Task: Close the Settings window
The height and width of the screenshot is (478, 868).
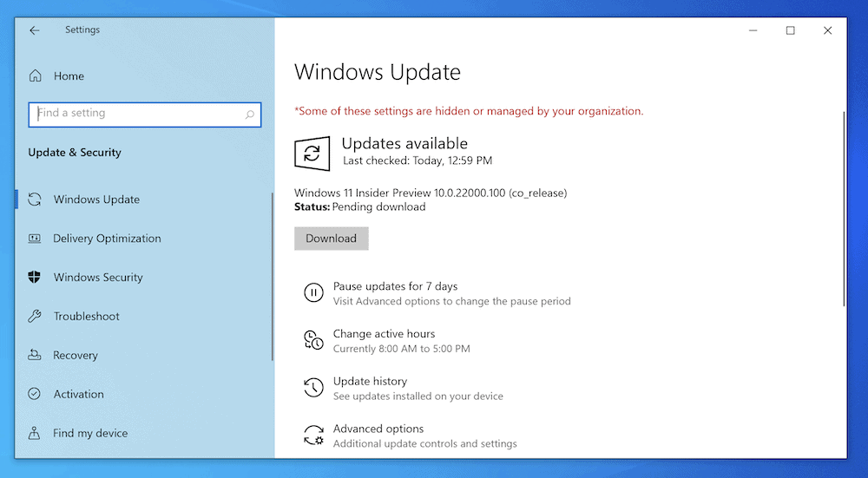Action: click(x=827, y=30)
